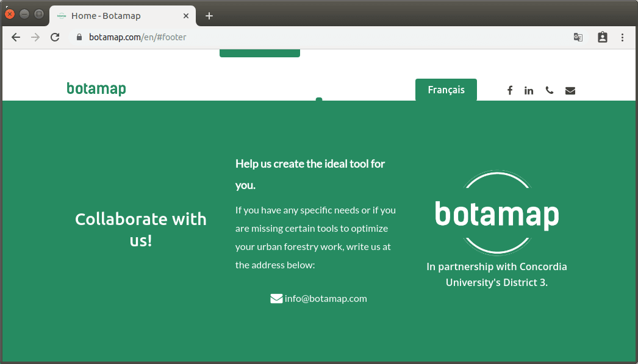Switch language with the Français button
The height and width of the screenshot is (364, 638).
click(x=446, y=90)
